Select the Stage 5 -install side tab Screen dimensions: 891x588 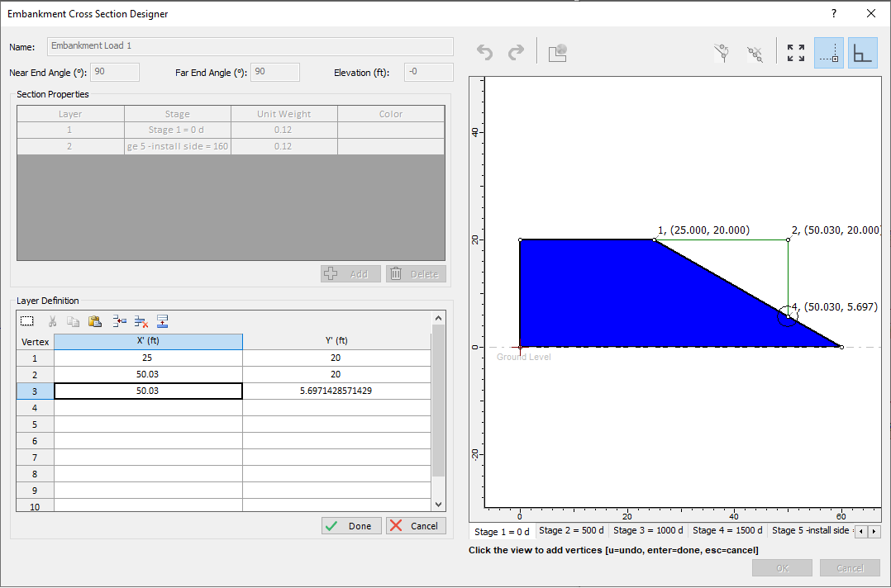click(810, 531)
